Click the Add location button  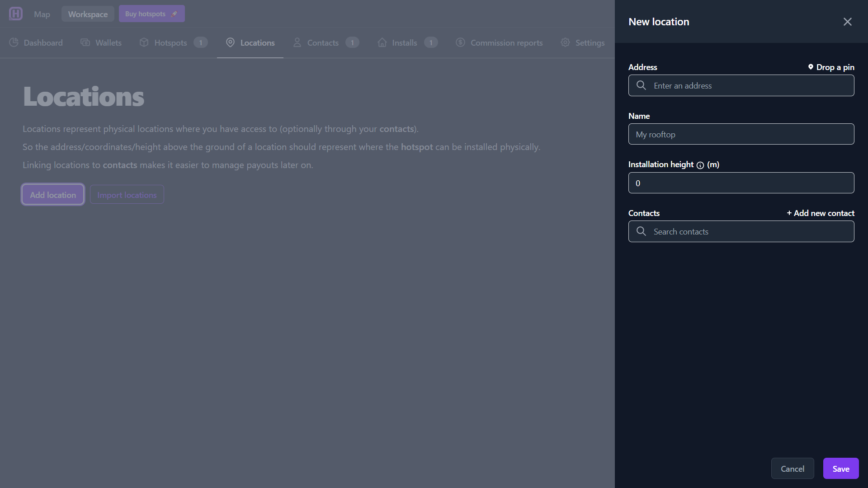53,195
